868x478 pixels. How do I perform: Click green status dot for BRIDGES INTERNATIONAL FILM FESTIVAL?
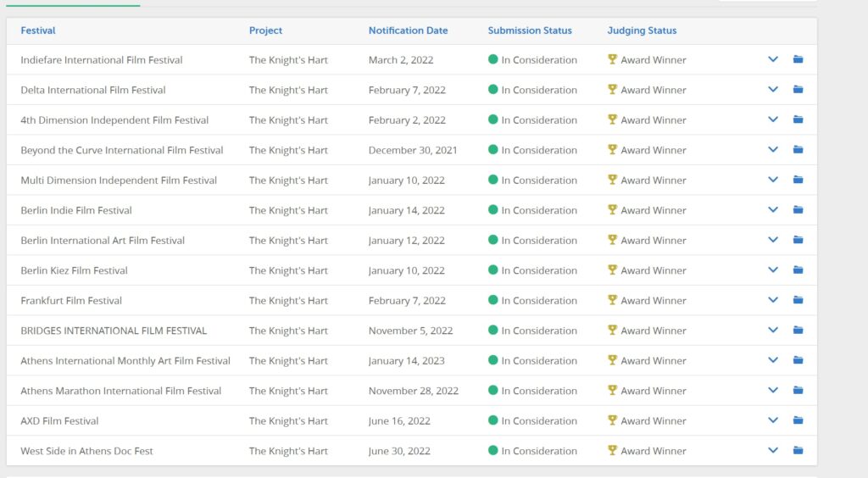click(x=492, y=330)
